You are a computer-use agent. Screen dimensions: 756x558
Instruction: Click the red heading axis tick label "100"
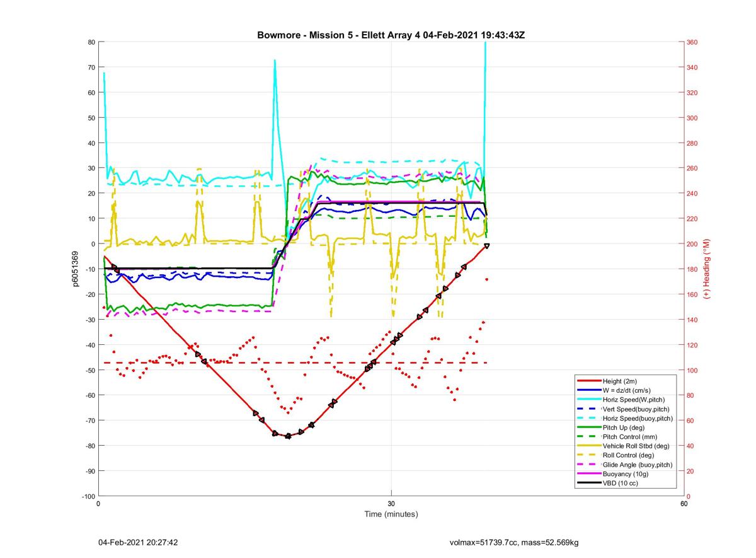(x=692, y=370)
